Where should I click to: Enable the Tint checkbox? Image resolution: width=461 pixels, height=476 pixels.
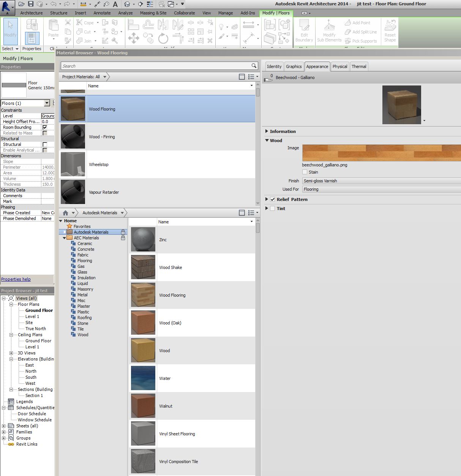(272, 209)
